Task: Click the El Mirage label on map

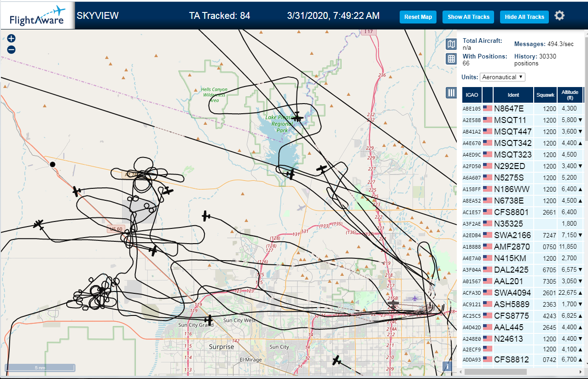Action: point(251,360)
